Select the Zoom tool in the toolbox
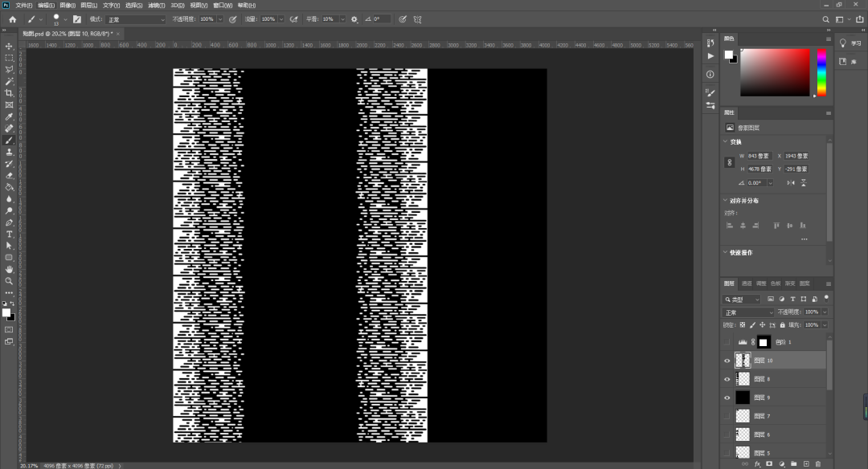Viewport: 868px width, 469px height. point(9,281)
